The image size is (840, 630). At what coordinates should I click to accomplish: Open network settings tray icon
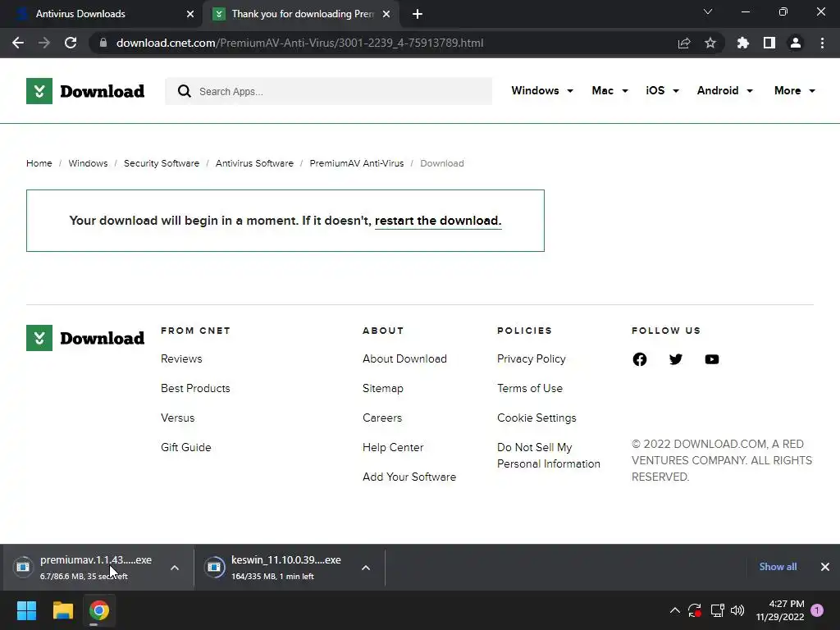click(x=717, y=610)
